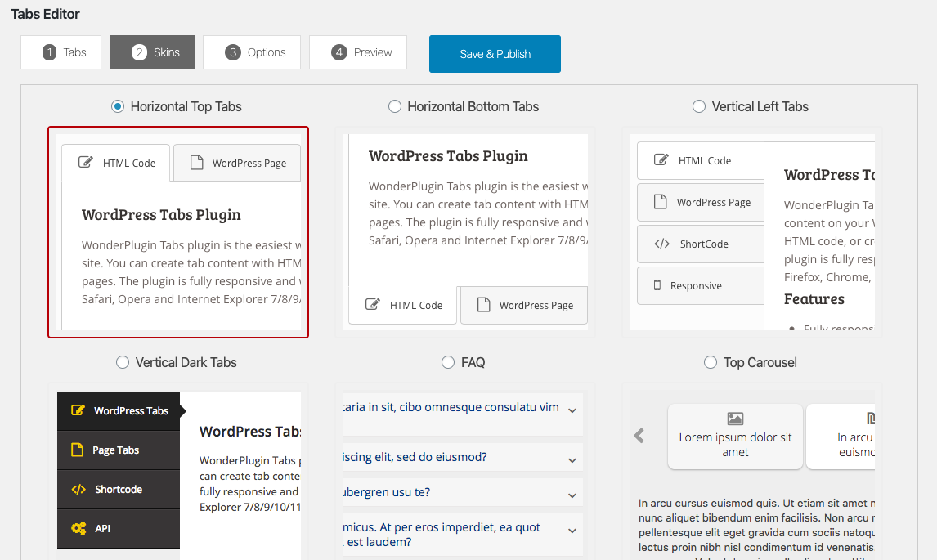Open the Preview step tab

click(x=358, y=52)
